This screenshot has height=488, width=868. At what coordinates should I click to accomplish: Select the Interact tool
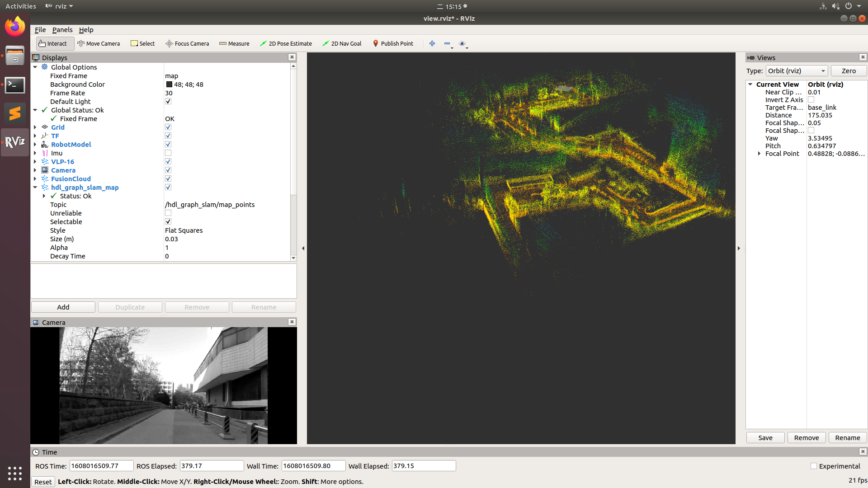[x=54, y=44]
